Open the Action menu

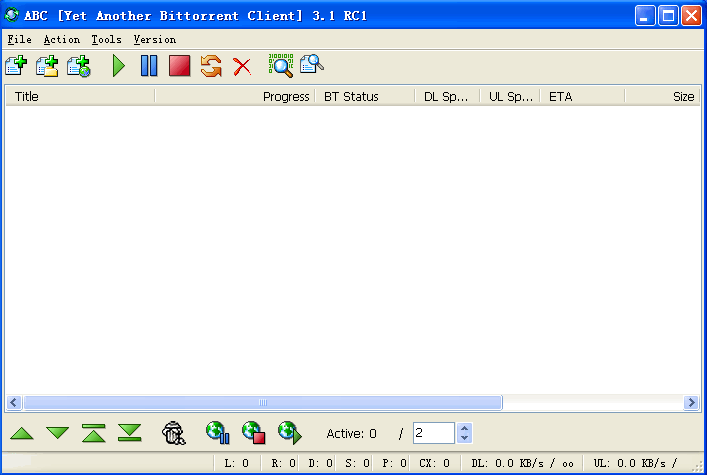pyautogui.click(x=62, y=40)
